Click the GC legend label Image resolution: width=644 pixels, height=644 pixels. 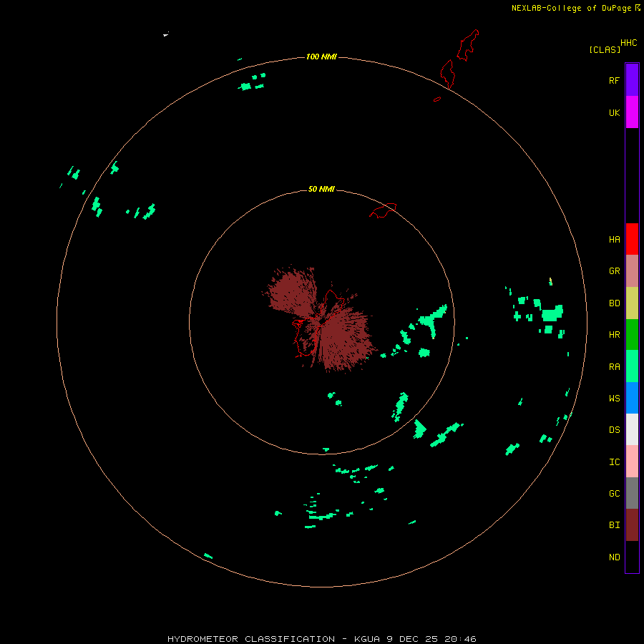[x=614, y=493]
